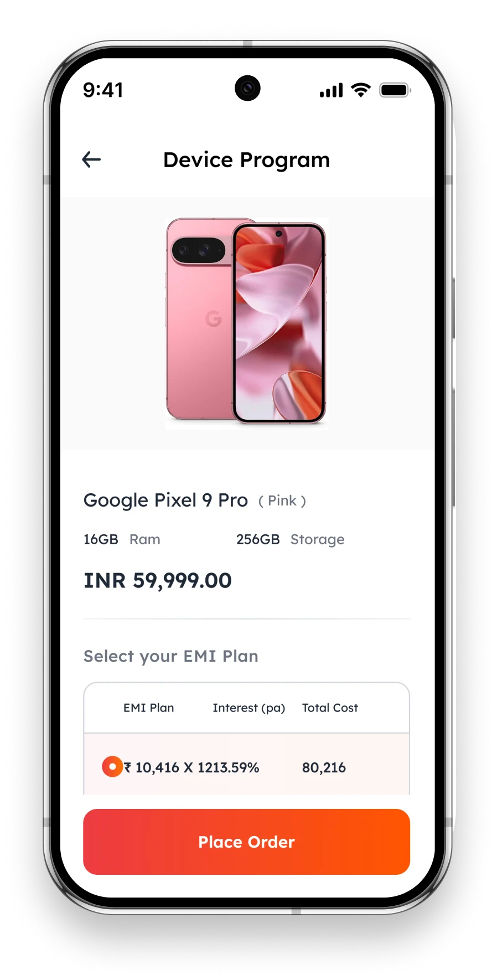Tap the 9:41 clock in status bar
The height and width of the screenshot is (980, 497).
pos(103,90)
